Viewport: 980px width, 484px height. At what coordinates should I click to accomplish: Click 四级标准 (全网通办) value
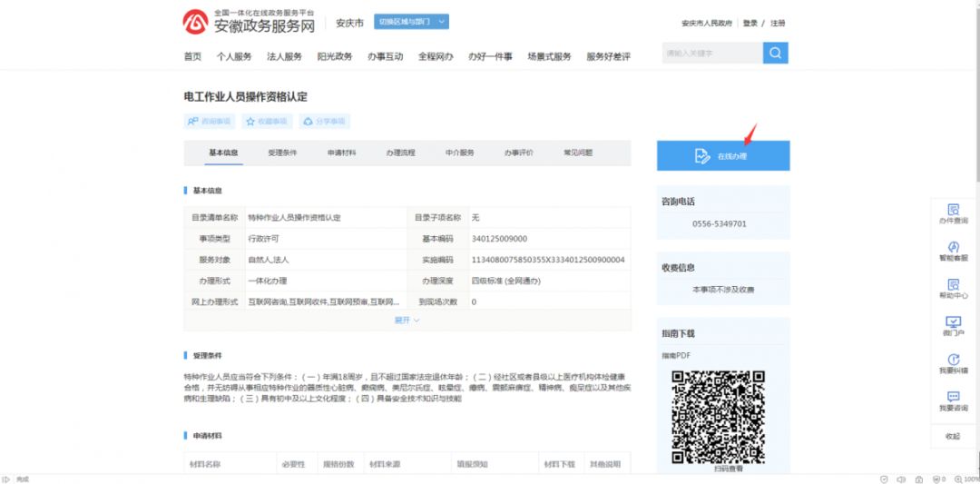coord(505,281)
